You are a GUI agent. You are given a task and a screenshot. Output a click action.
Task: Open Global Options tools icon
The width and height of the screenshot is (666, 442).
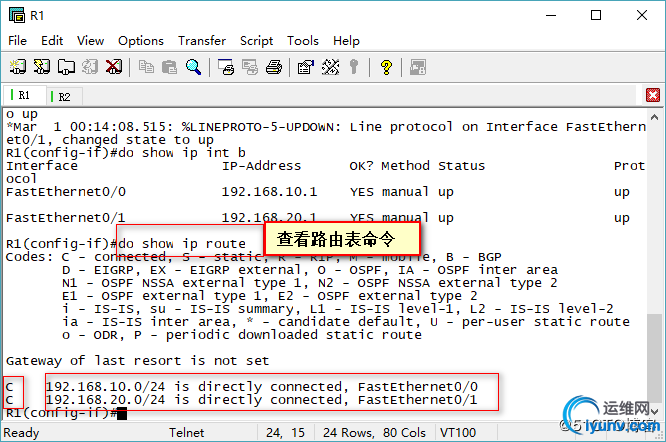(330, 67)
